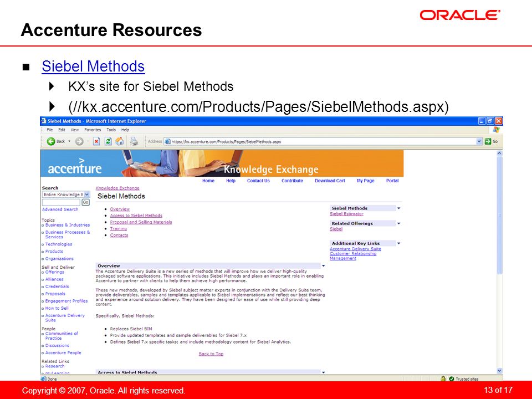Image resolution: width=532 pixels, height=399 pixels.
Task: Collapse the Access to Siebel Methods section
Action: point(323,372)
